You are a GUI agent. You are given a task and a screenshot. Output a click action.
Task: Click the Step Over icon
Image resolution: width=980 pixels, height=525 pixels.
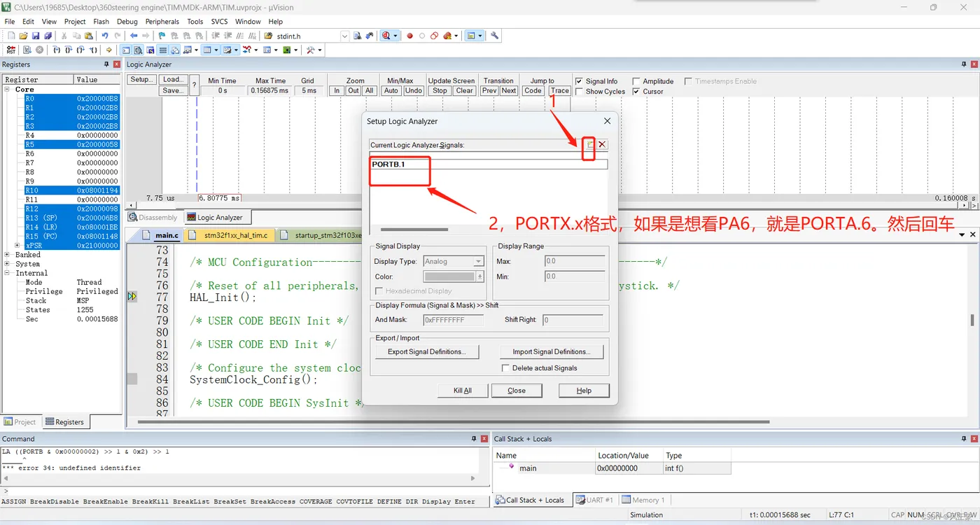pos(69,50)
